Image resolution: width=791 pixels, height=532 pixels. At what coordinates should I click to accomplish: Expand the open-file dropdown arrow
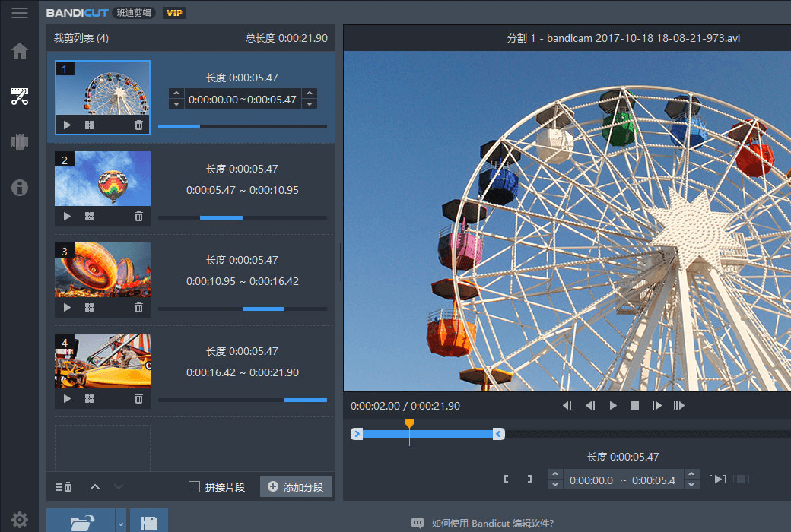(121, 521)
